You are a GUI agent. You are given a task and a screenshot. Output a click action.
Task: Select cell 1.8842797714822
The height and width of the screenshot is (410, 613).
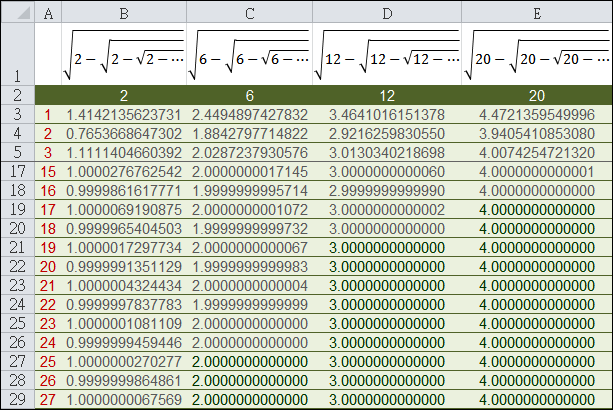click(x=249, y=134)
